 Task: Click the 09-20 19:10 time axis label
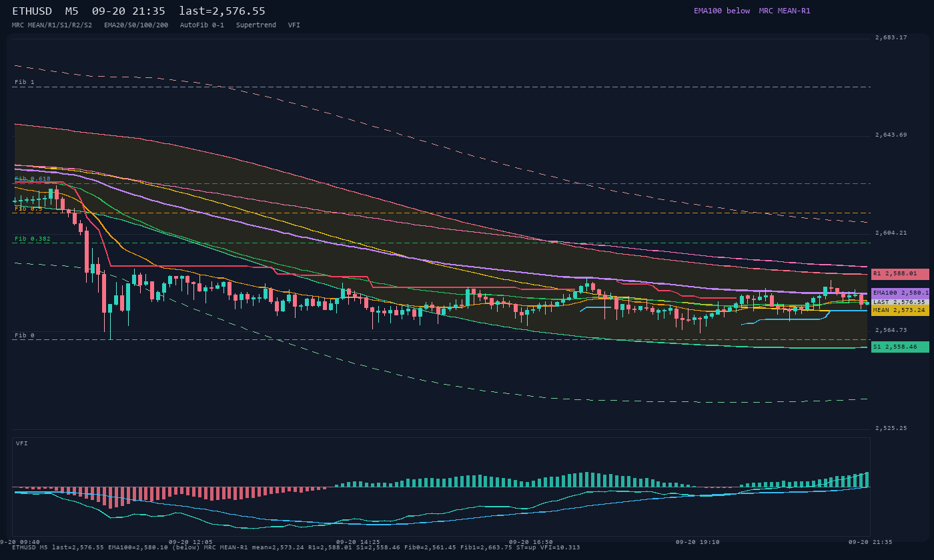tap(698, 542)
